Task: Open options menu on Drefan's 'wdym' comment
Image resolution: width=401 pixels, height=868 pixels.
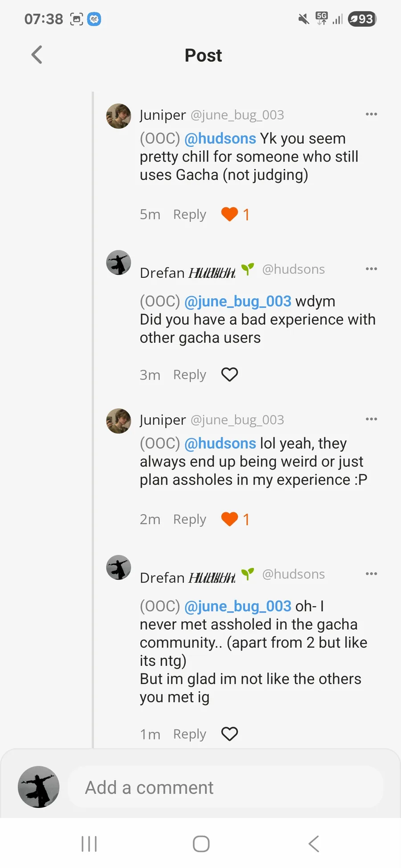Action: point(371,269)
